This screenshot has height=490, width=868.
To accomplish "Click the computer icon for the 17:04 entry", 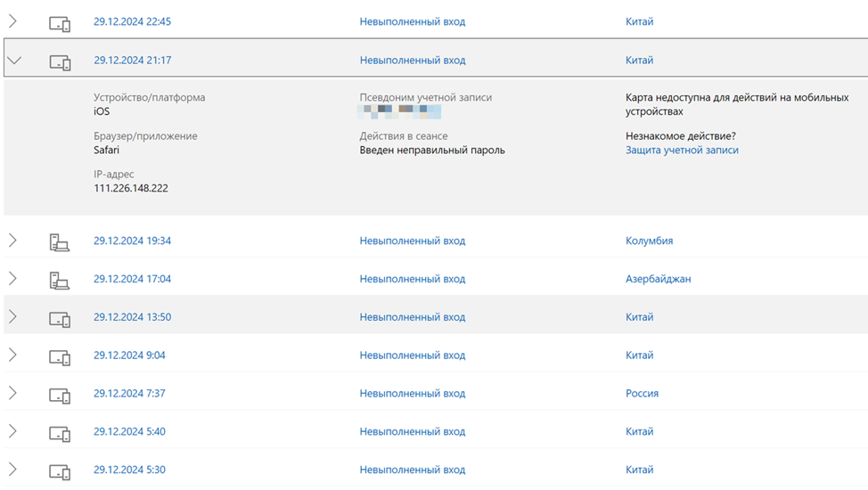I will (59, 280).
